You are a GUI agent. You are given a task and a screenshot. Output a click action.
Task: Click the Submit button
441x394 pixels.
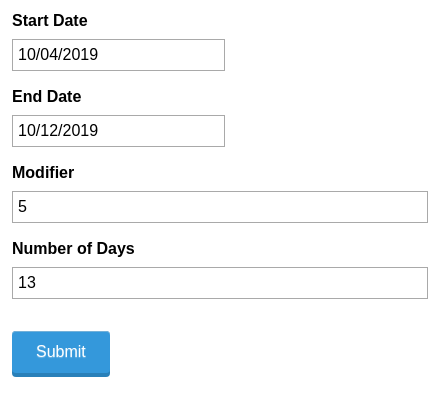(61, 354)
